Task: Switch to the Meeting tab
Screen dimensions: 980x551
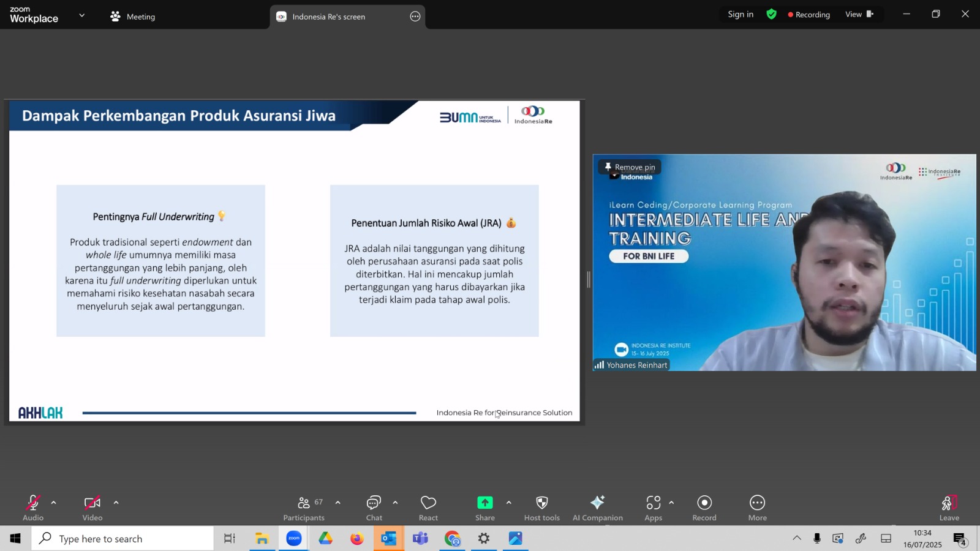Action: 133,17
